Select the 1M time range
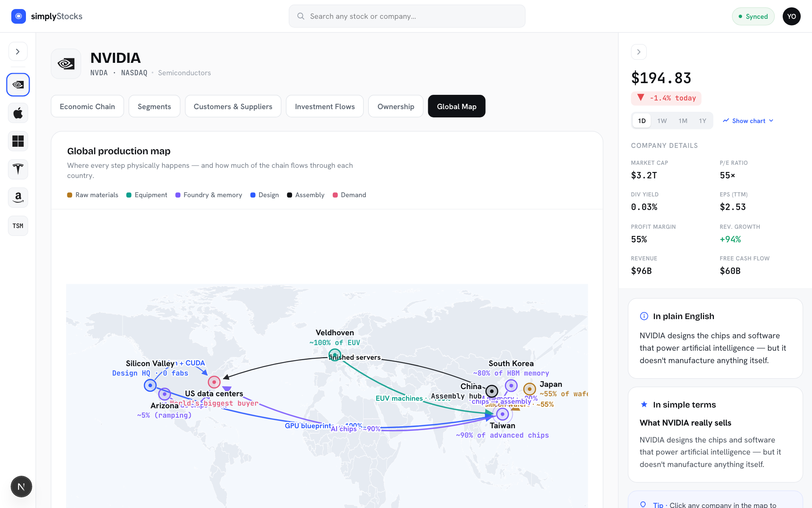Viewport: 812px width, 508px height. tap(683, 121)
